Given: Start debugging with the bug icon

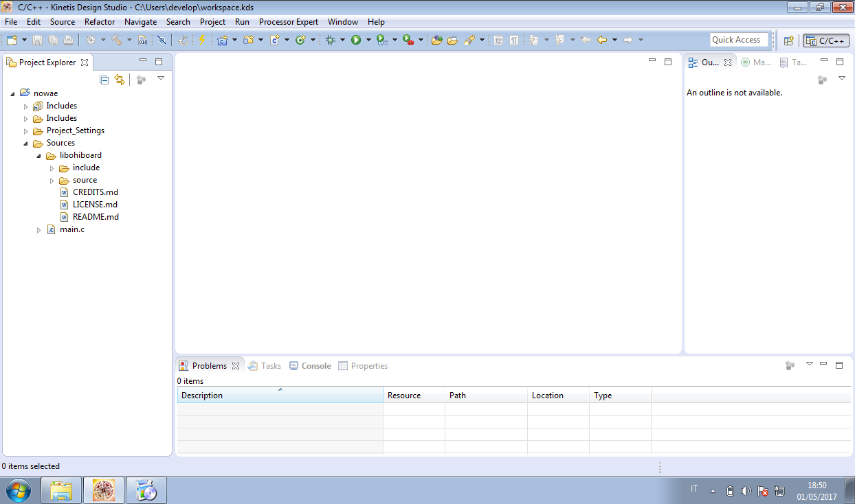Looking at the screenshot, I should point(330,40).
